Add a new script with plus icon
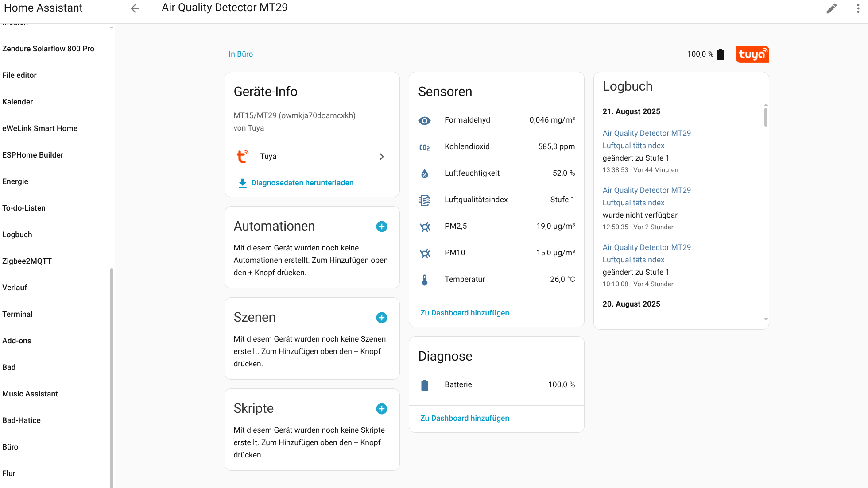This screenshot has height=488, width=868. coord(381,409)
